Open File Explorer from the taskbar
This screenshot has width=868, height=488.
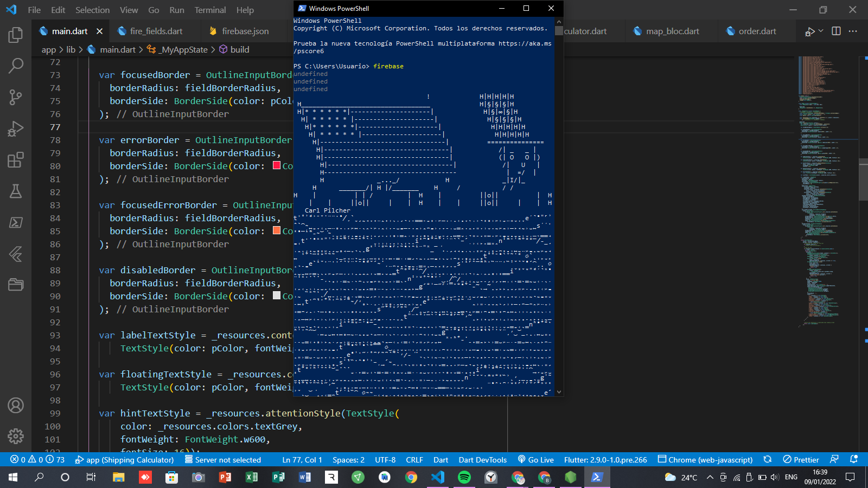coord(119,477)
